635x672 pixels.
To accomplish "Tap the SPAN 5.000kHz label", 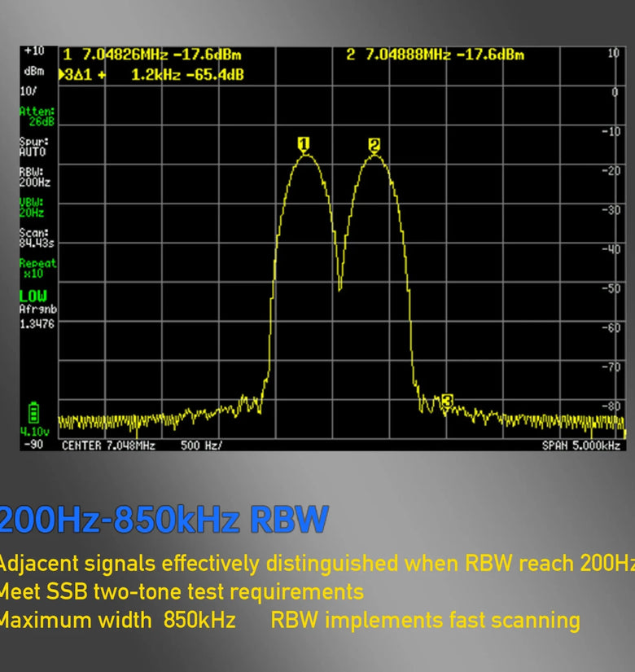I will tap(581, 446).
